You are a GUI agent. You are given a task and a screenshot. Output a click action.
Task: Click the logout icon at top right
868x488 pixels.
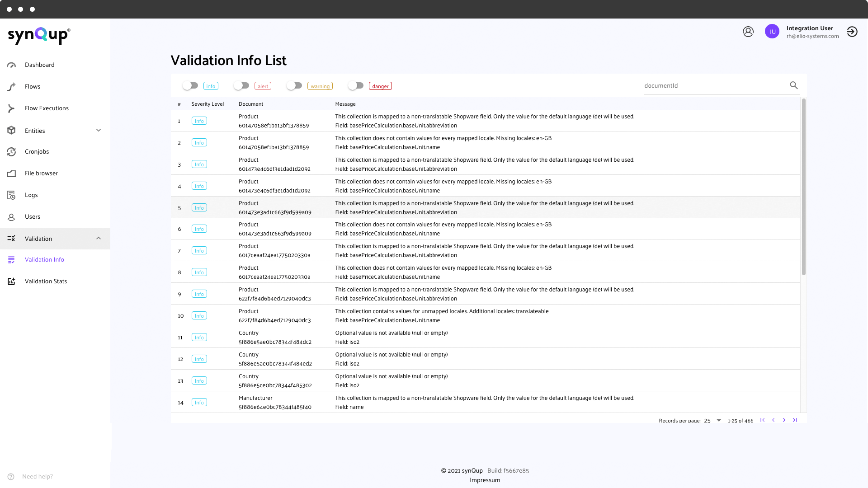852,32
